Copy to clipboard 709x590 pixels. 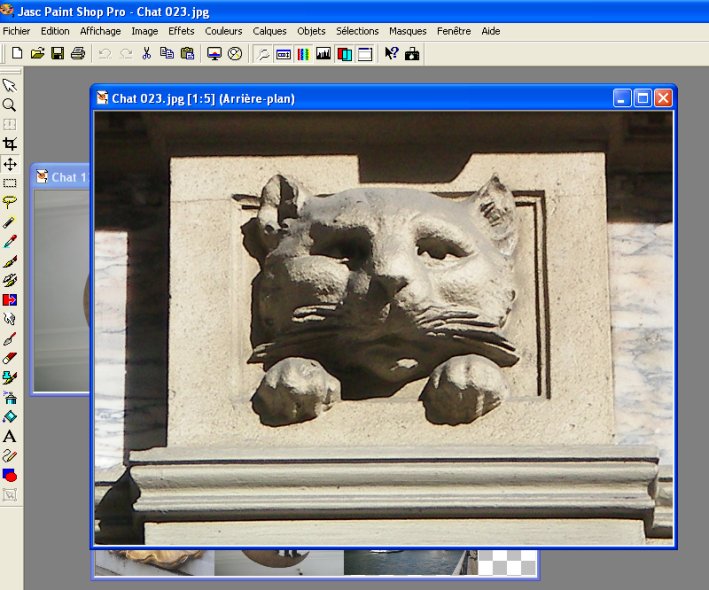(x=167, y=54)
